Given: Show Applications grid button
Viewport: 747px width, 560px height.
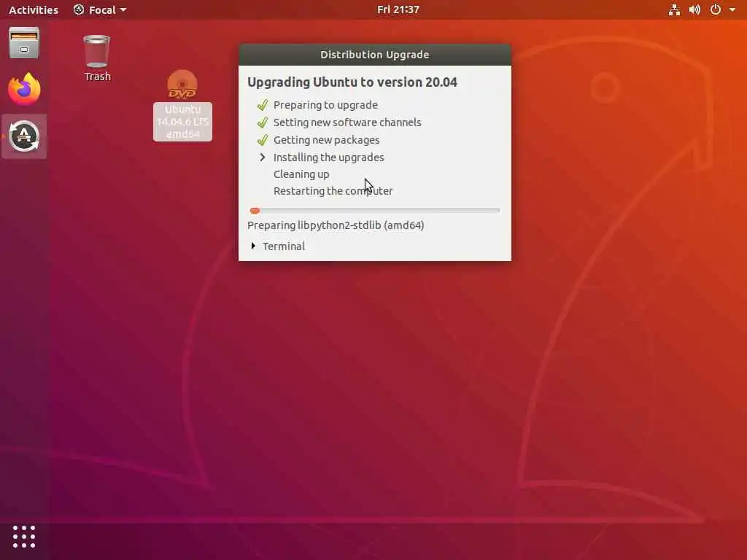Looking at the screenshot, I should (24, 537).
